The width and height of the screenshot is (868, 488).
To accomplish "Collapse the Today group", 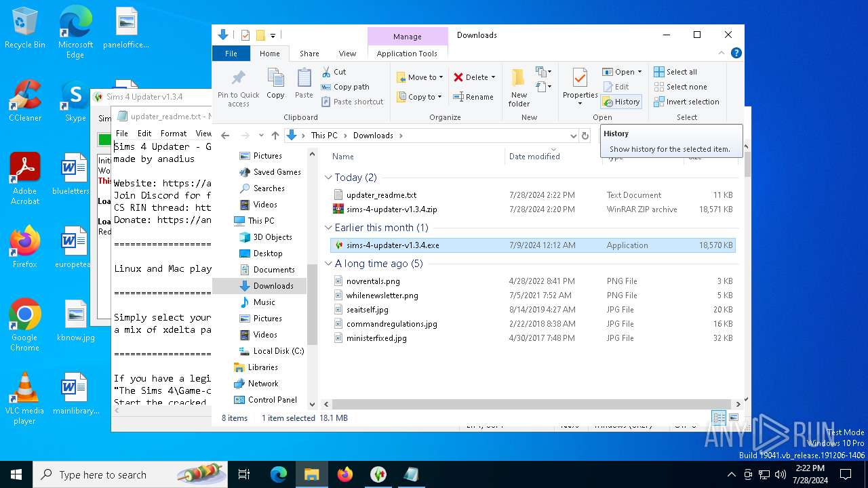I will click(x=328, y=178).
